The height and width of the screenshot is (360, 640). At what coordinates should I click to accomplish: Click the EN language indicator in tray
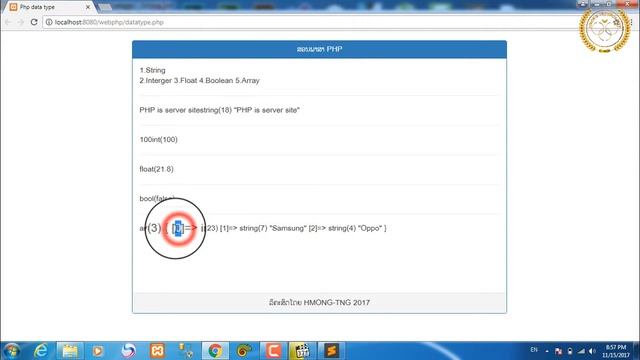point(533,350)
